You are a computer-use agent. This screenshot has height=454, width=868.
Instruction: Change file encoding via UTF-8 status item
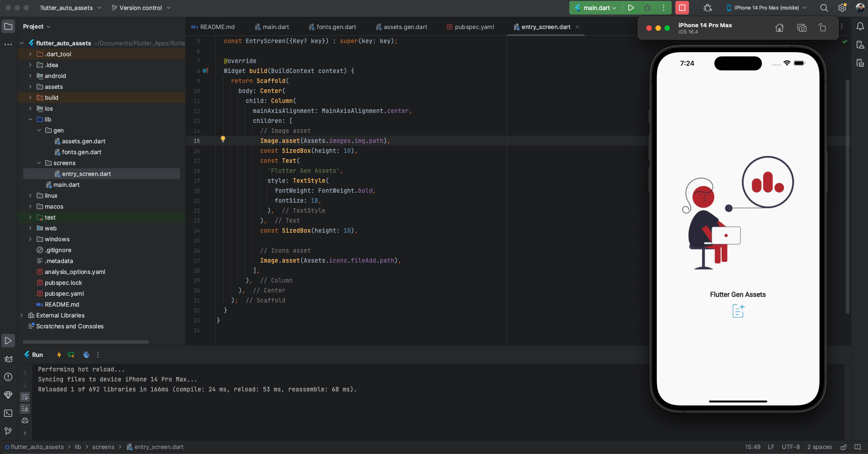[x=791, y=447]
